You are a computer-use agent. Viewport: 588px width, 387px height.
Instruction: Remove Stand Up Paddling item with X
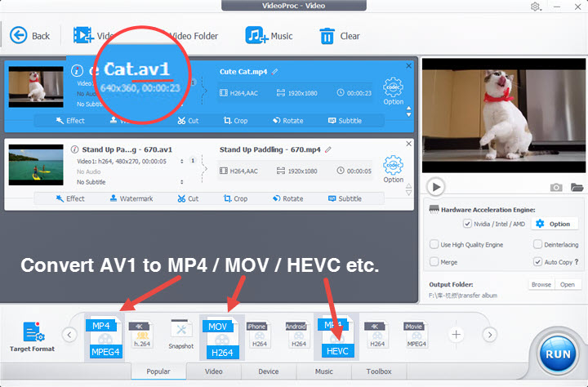[409, 144]
